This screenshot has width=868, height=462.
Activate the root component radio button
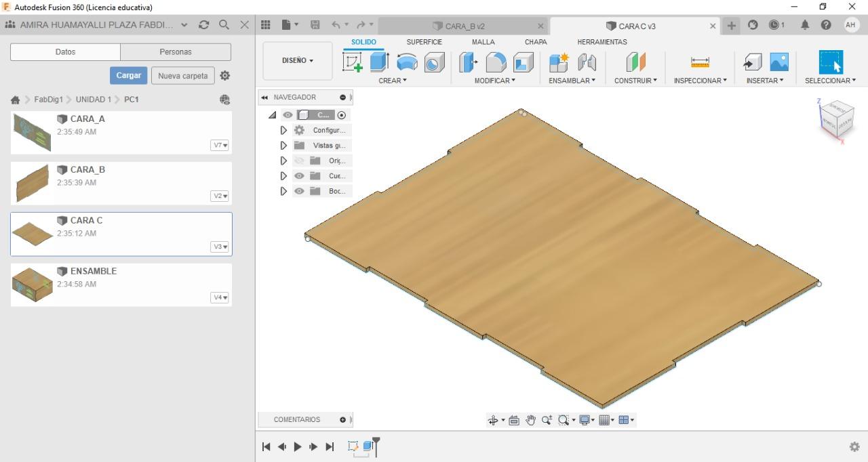coord(342,115)
